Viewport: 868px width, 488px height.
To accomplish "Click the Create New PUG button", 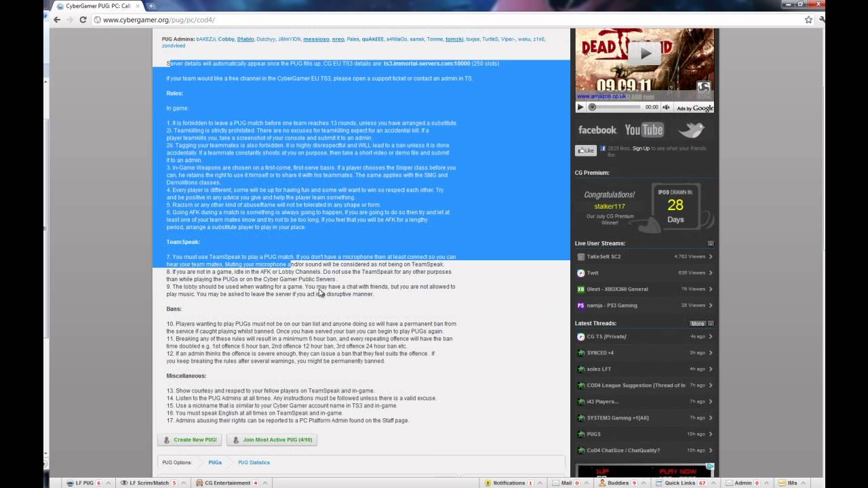I will pyautogui.click(x=190, y=440).
